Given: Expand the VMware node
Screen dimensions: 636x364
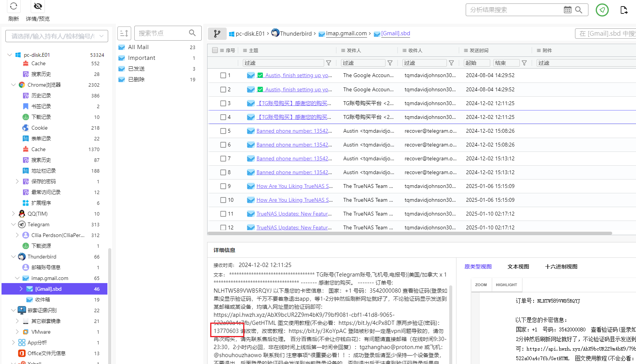Looking at the screenshot, I should point(17,332).
